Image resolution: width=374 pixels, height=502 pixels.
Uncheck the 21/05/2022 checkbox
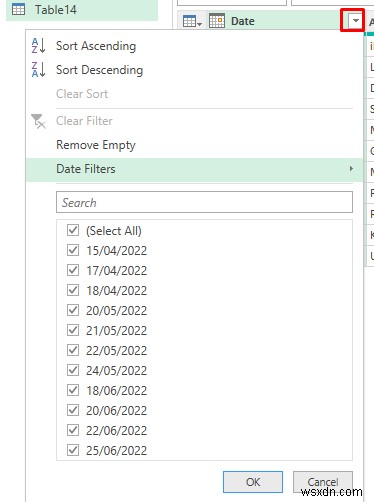click(x=73, y=330)
